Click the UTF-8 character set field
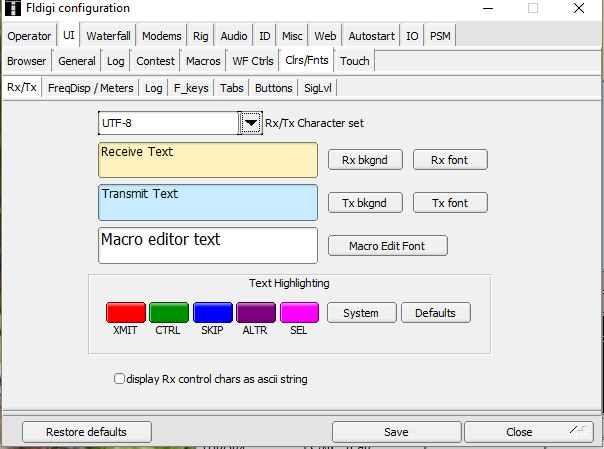The width and height of the screenshot is (604, 449). [167, 123]
